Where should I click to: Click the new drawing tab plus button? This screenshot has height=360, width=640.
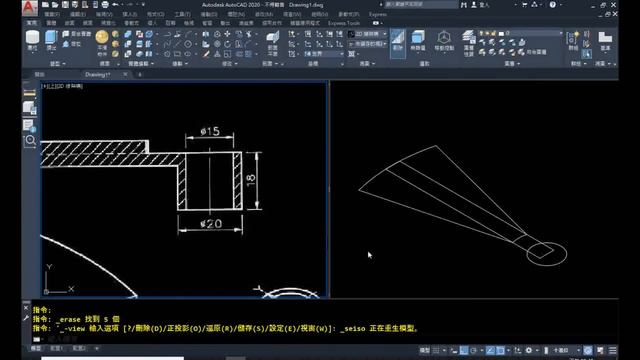[140, 75]
